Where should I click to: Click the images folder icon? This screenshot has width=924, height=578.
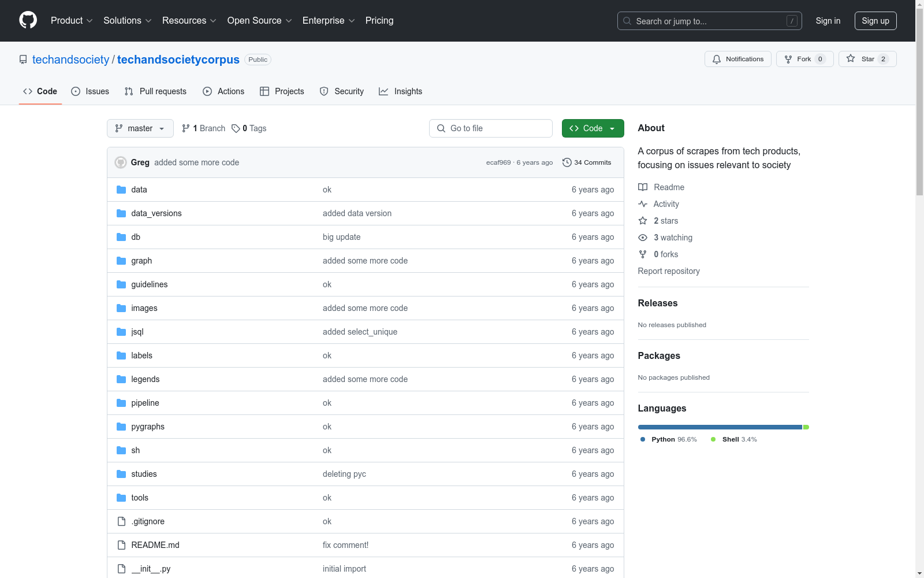pyautogui.click(x=121, y=308)
